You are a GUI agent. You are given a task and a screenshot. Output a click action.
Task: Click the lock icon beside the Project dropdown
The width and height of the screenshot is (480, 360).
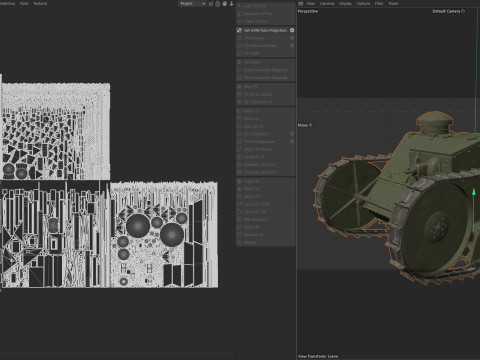tap(218, 4)
